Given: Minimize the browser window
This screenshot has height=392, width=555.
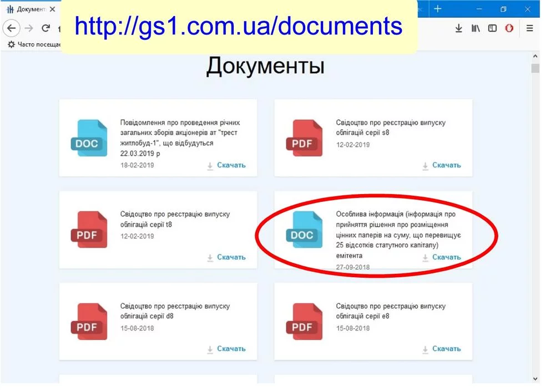Looking at the screenshot, I should click(480, 9).
